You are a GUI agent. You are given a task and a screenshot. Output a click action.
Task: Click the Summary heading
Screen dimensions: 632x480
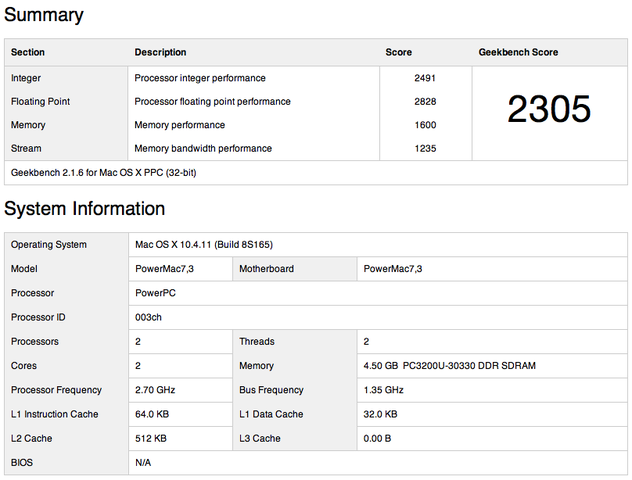point(44,15)
